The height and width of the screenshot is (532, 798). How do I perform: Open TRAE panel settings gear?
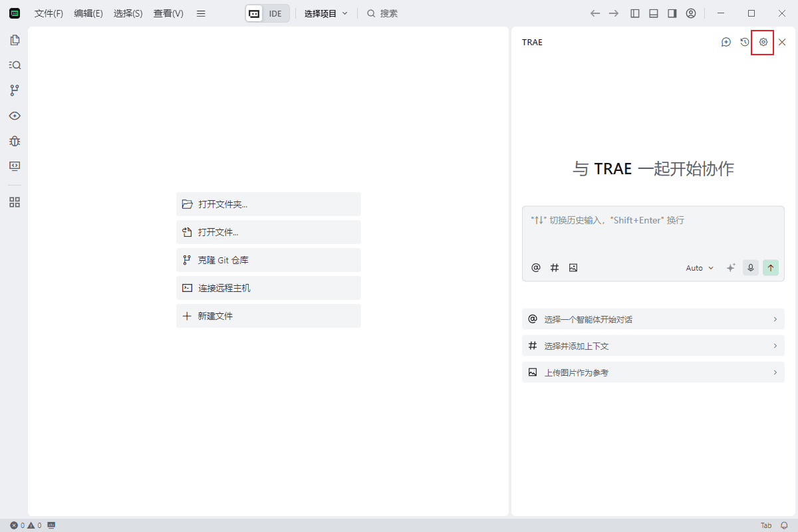(x=763, y=42)
